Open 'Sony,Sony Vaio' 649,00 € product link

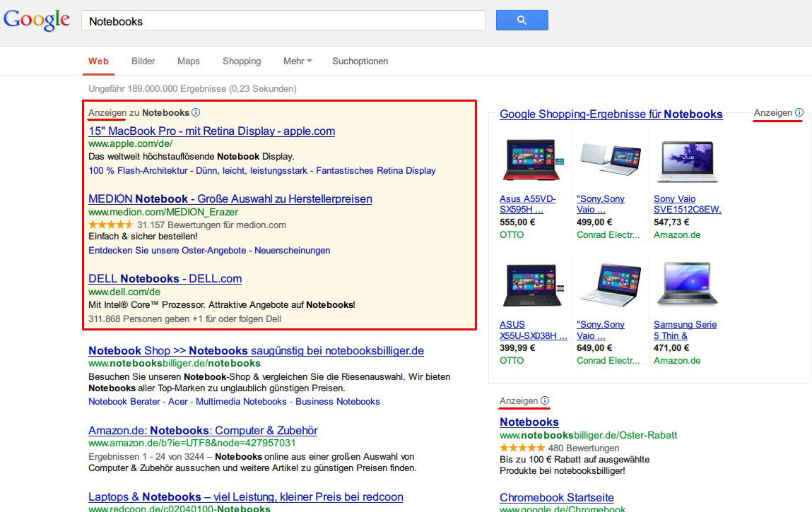point(601,330)
